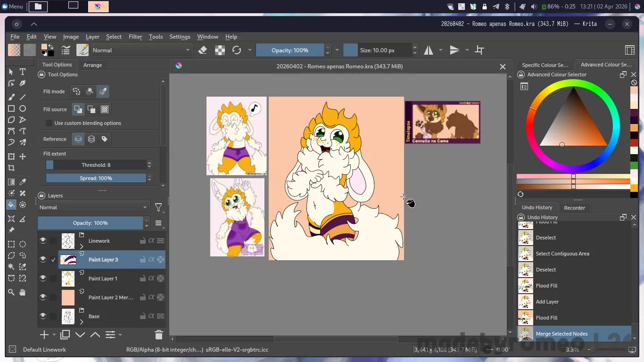Click the horizontal mirror tool icon
The width and height of the screenshot is (644, 362).
point(428,50)
